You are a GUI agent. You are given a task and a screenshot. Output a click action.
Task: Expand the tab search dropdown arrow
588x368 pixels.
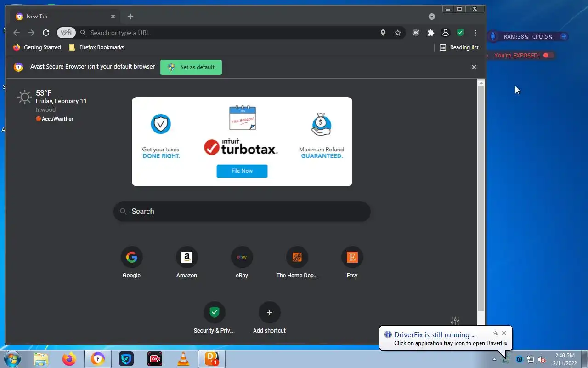click(x=432, y=17)
